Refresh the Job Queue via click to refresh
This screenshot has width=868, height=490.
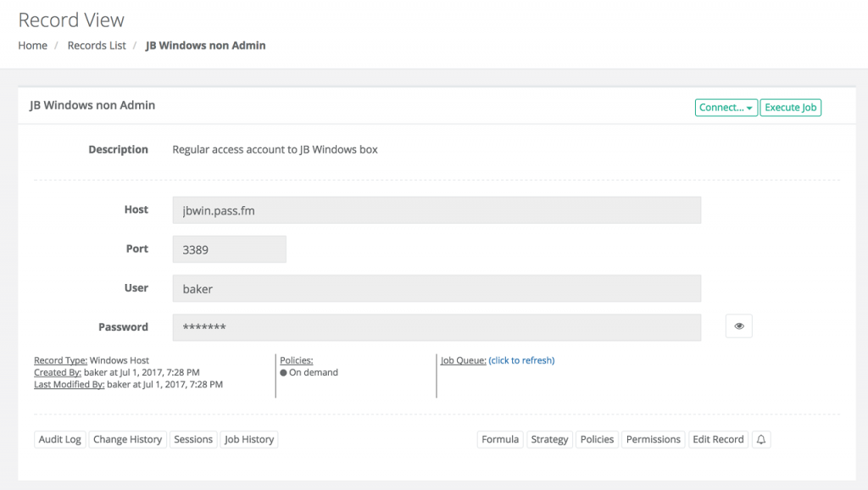coord(521,360)
